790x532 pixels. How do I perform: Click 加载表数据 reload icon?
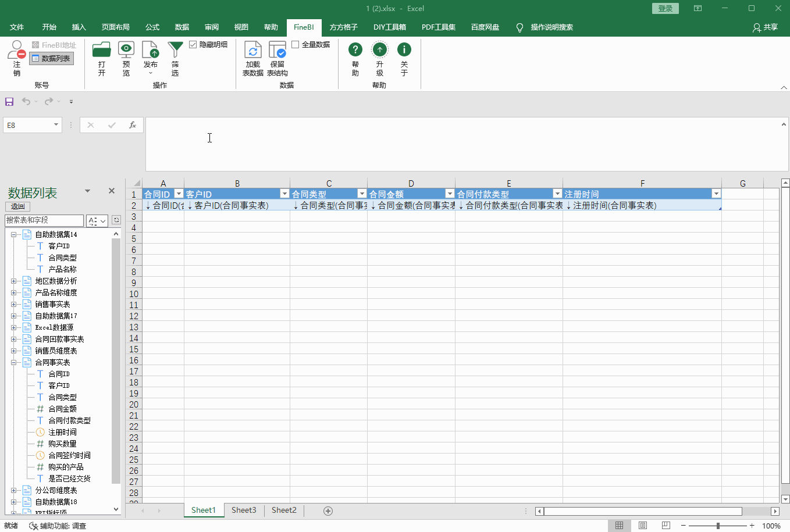[x=252, y=49]
